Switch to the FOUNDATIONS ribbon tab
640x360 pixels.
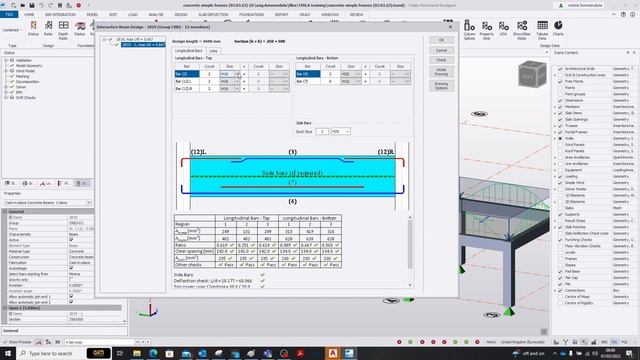[x=251, y=14]
